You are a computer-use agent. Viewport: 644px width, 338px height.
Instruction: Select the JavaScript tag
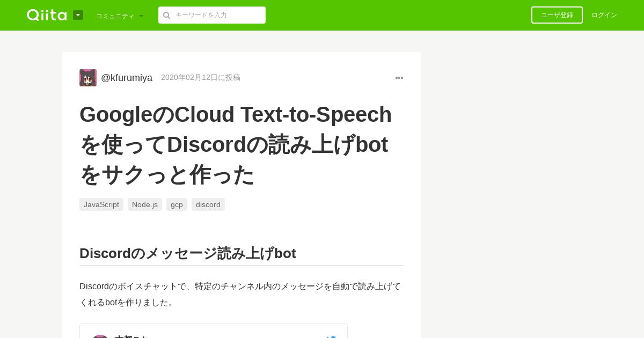point(101,204)
